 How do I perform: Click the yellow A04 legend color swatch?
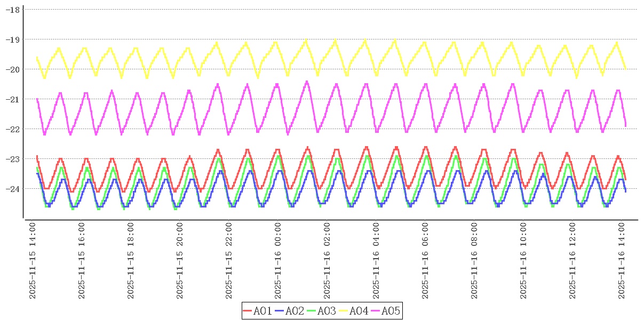coord(344,311)
